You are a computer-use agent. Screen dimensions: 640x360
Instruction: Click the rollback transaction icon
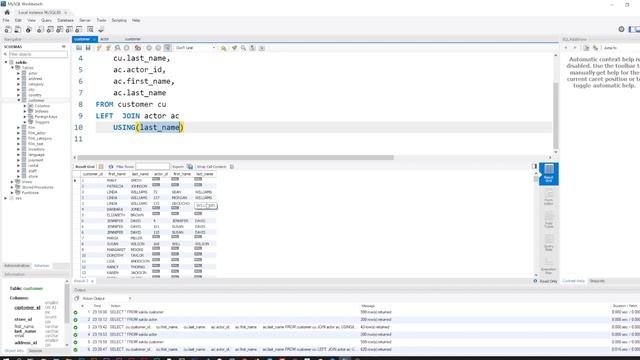[158, 48]
